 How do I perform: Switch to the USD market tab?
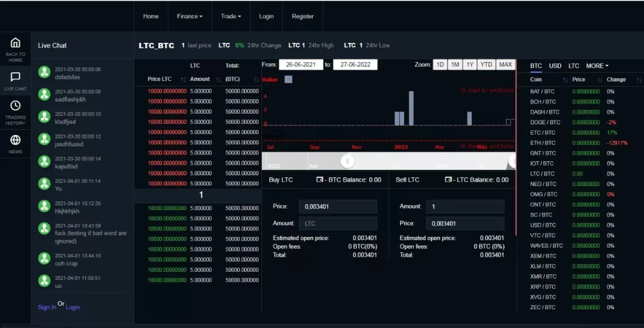pyautogui.click(x=555, y=66)
